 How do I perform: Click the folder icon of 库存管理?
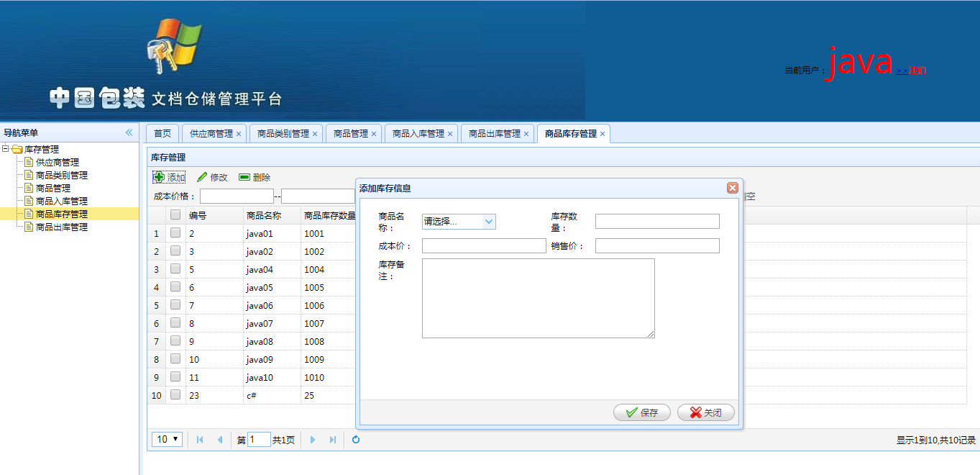click(17, 150)
